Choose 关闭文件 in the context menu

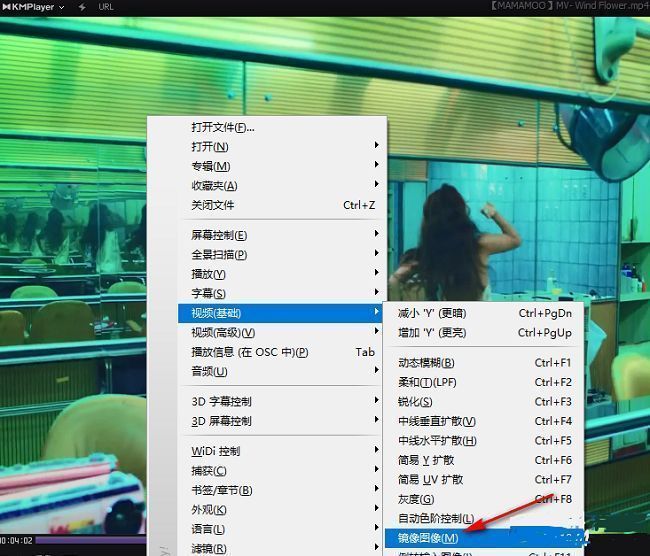point(281,205)
